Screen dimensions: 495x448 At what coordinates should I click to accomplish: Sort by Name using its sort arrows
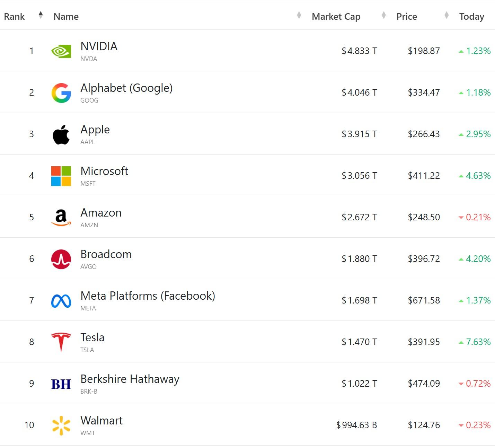(299, 15)
